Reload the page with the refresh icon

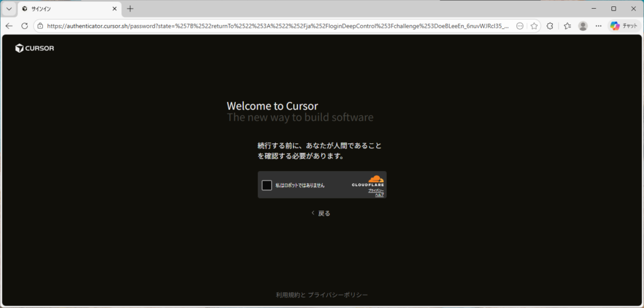pyautogui.click(x=25, y=26)
